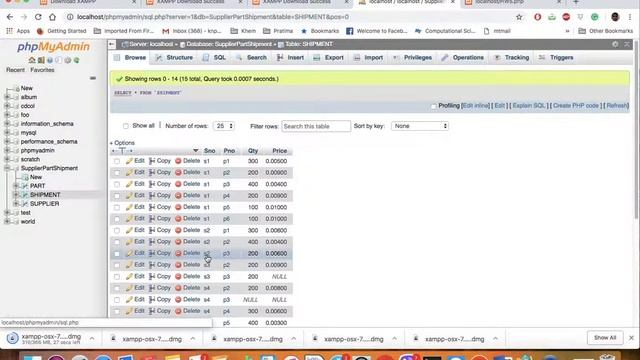Click Copy for row s3 p3
Viewport: 640px width, 360px height.
(x=160, y=276)
